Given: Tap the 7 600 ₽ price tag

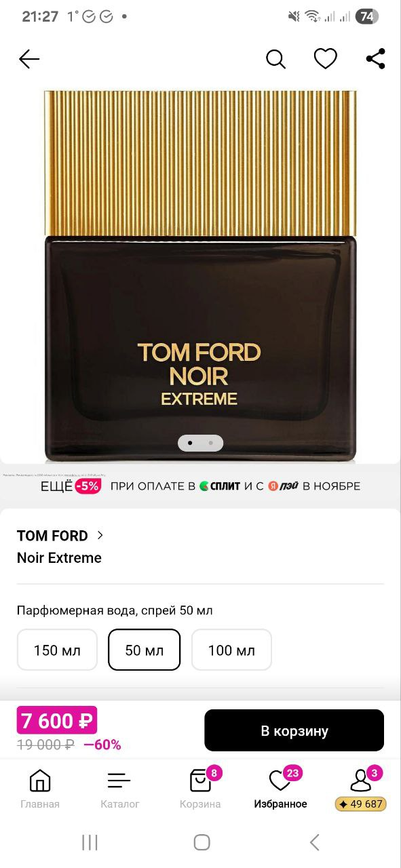Looking at the screenshot, I should (57, 720).
